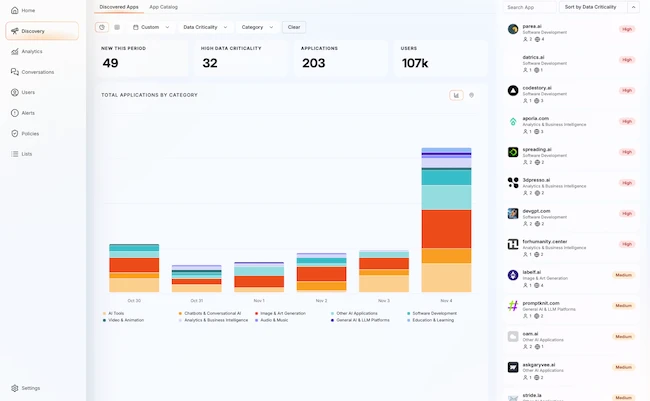Click the labelf.ai round logo
Image resolution: width=650 pixels, height=401 pixels.
click(513, 275)
